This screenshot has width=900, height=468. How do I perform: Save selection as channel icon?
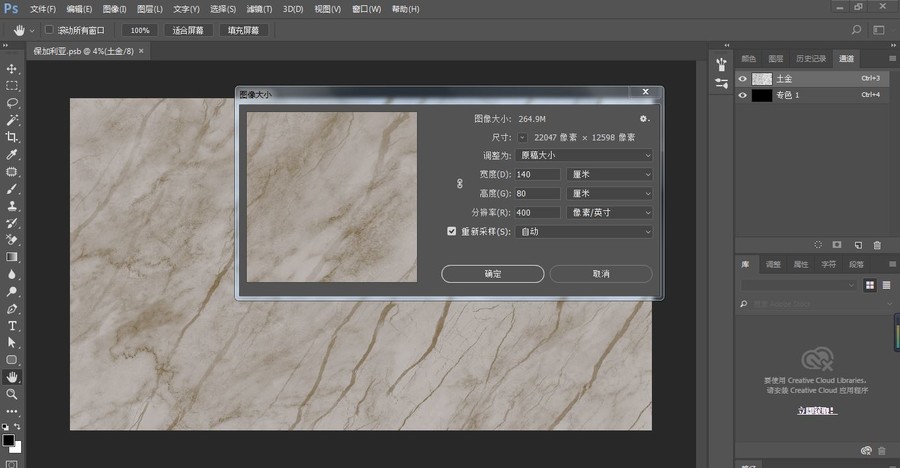[837, 245]
